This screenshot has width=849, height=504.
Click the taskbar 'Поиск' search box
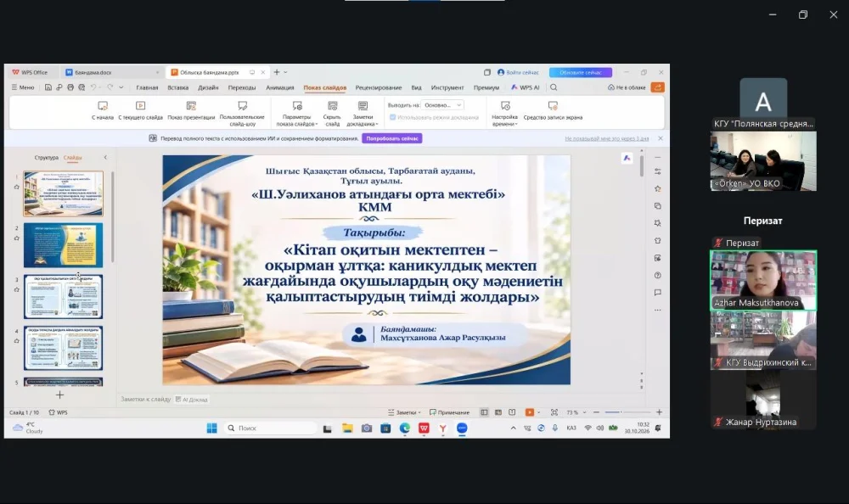(272, 428)
